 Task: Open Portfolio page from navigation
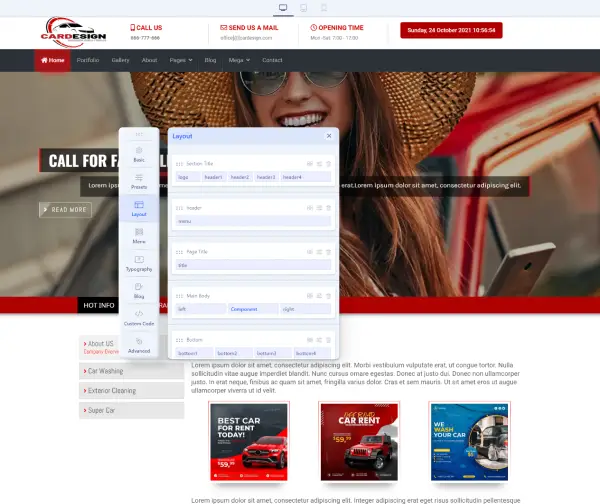click(88, 60)
